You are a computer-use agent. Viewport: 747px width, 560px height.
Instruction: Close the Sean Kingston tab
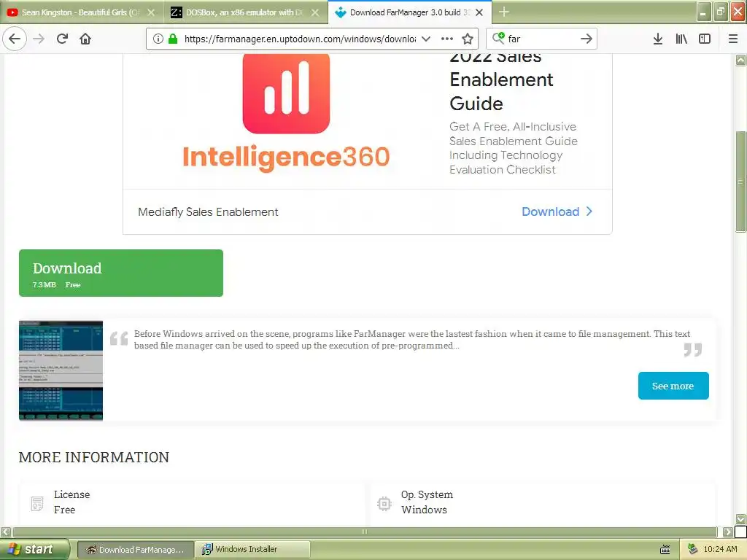(151, 12)
